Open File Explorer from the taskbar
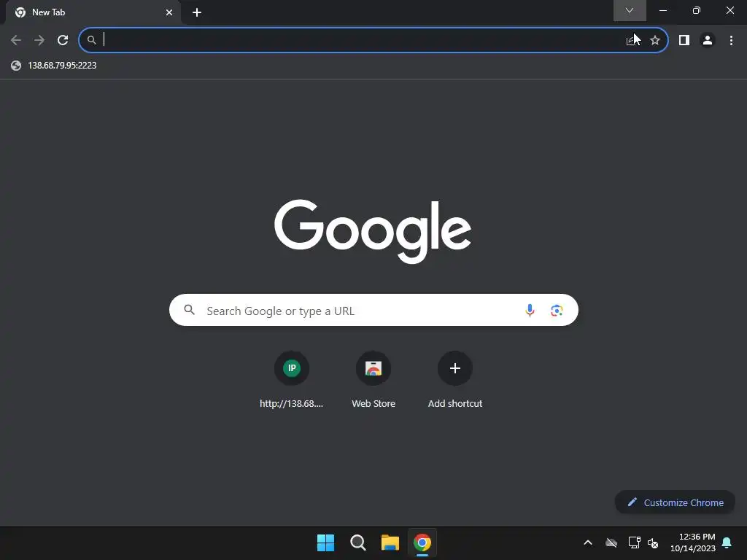Viewport: 747px width, 560px height. pos(390,542)
